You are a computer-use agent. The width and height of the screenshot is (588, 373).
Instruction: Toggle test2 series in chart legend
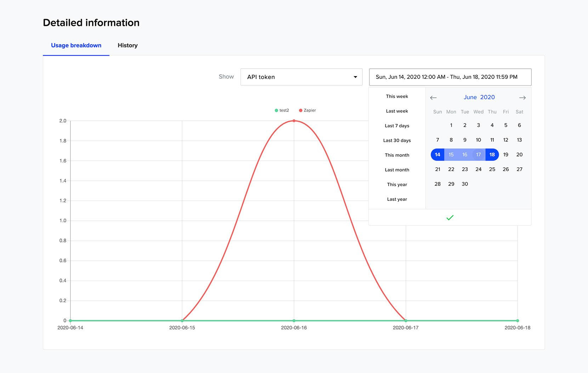coord(282,110)
